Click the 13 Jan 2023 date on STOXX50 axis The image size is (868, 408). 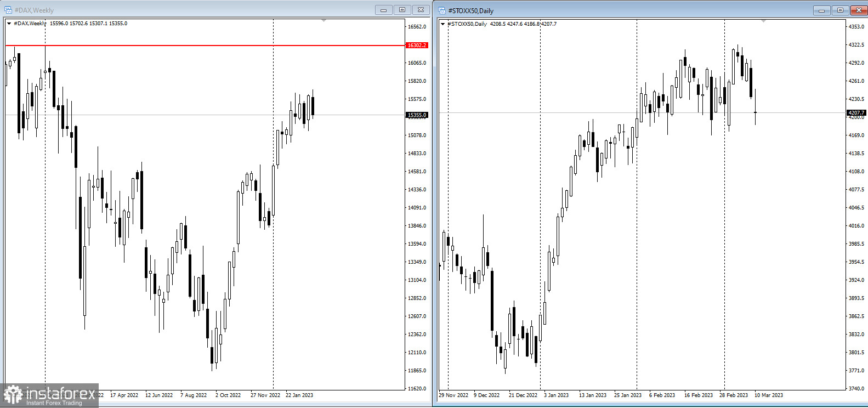[593, 395]
